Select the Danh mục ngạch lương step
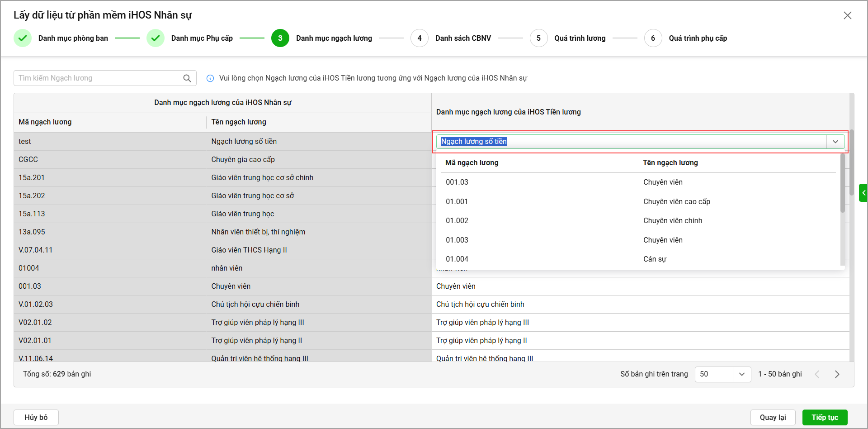The image size is (868, 429). click(x=334, y=38)
